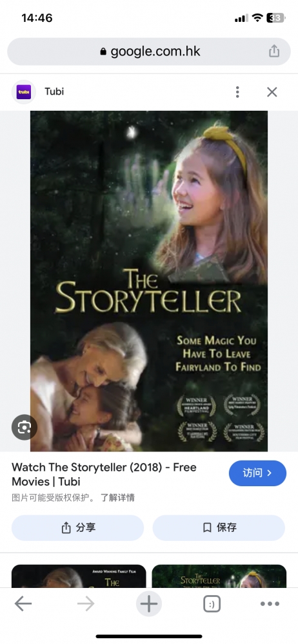Open the 了解详情 copyright details link
This screenshot has width=298, height=644.
coord(118,498)
